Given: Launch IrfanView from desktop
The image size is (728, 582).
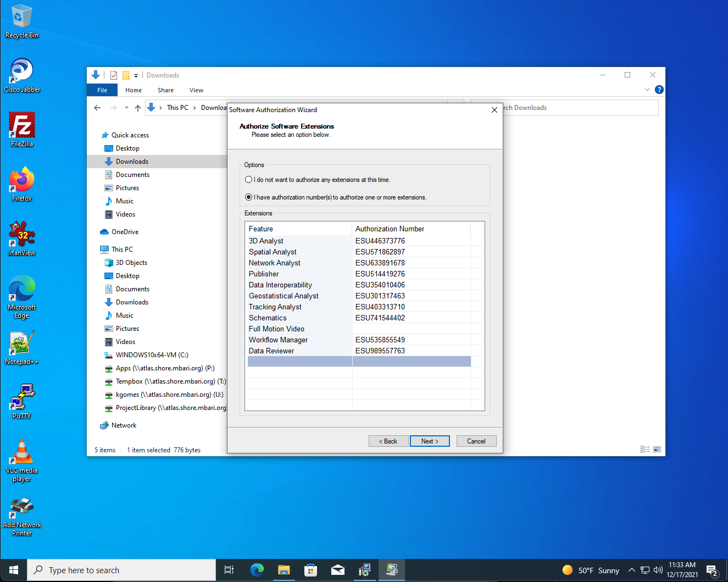Looking at the screenshot, I should click(22, 238).
